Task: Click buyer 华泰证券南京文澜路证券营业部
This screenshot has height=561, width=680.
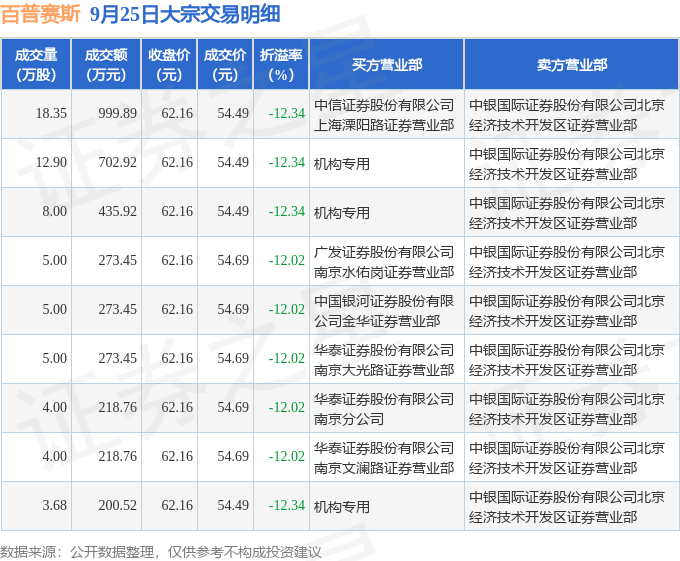Action: pos(384,458)
